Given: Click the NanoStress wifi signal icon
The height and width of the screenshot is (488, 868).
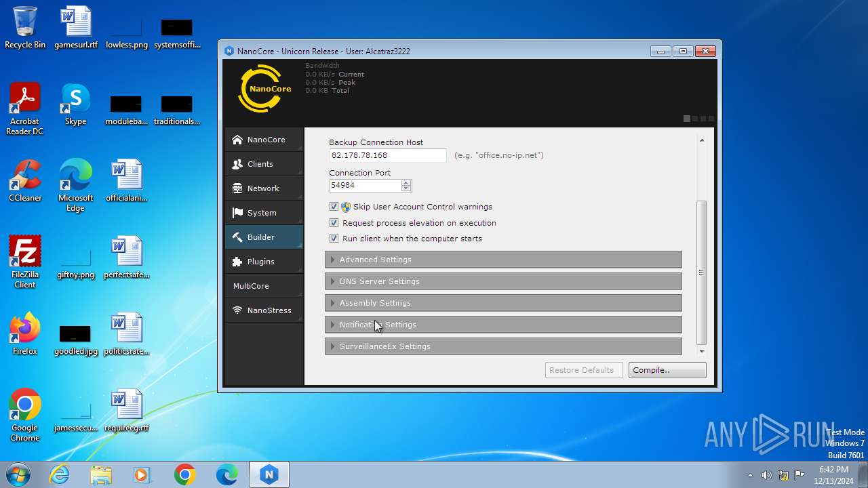Looking at the screenshot, I should coord(237,310).
